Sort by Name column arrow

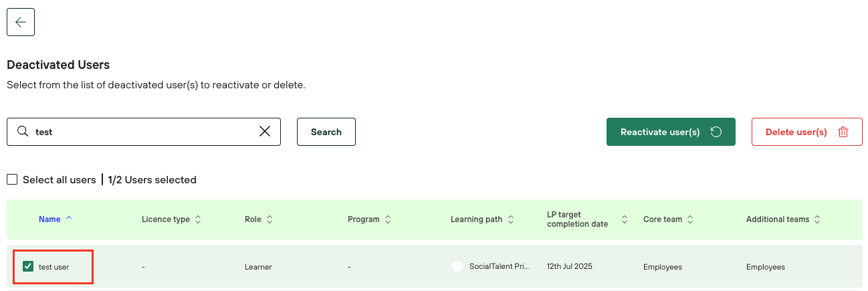coord(69,219)
